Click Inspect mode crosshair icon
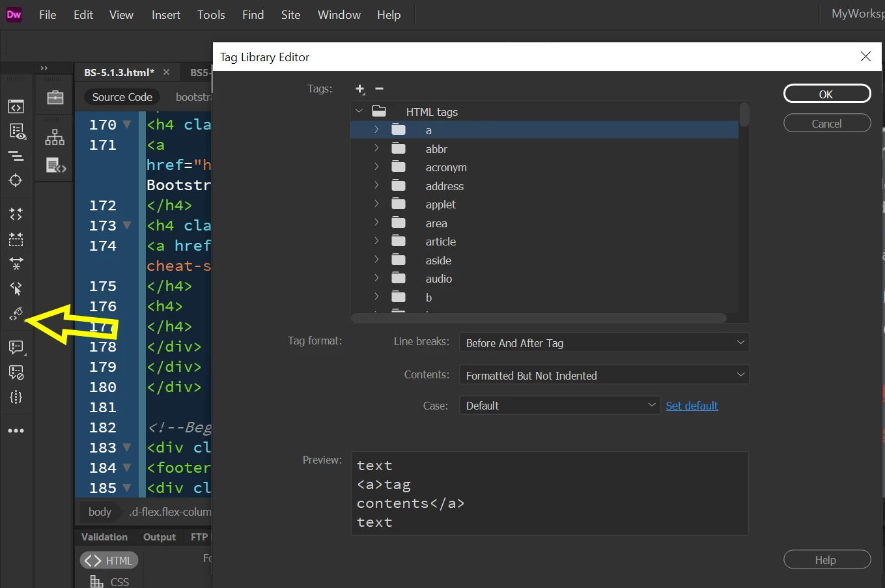The width and height of the screenshot is (885, 588). pyautogui.click(x=16, y=180)
